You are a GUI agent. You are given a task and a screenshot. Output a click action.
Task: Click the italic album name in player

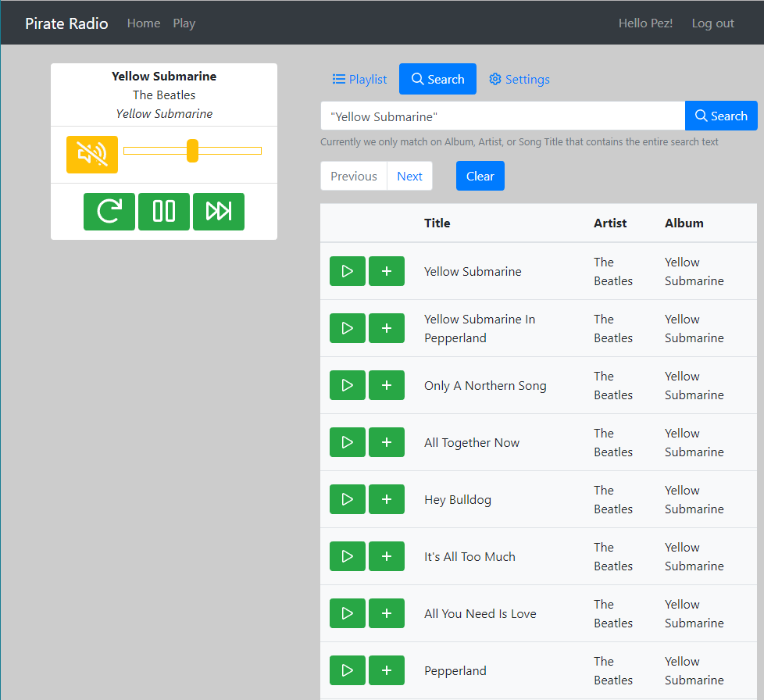pyautogui.click(x=164, y=114)
